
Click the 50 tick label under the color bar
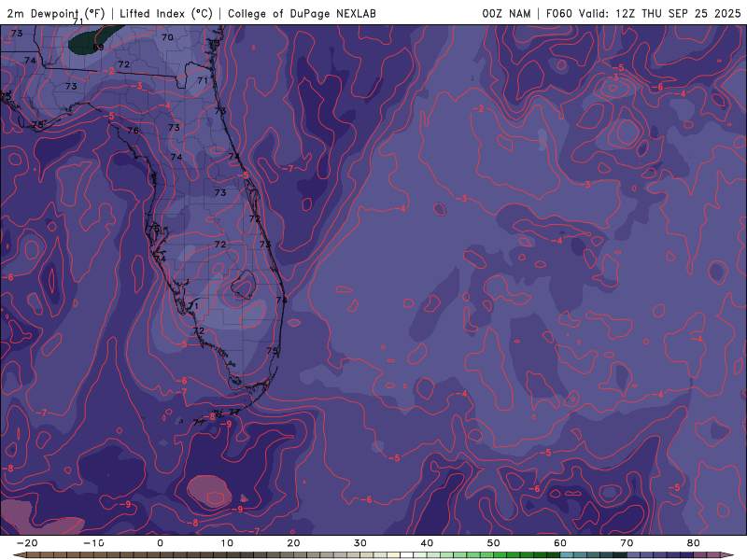[493, 543]
